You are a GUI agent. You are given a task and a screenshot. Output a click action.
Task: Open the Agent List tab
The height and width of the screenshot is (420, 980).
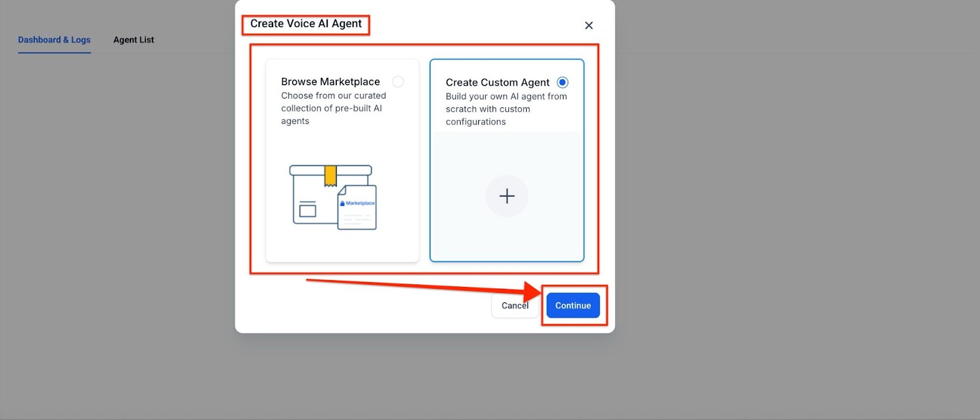pyautogui.click(x=134, y=40)
